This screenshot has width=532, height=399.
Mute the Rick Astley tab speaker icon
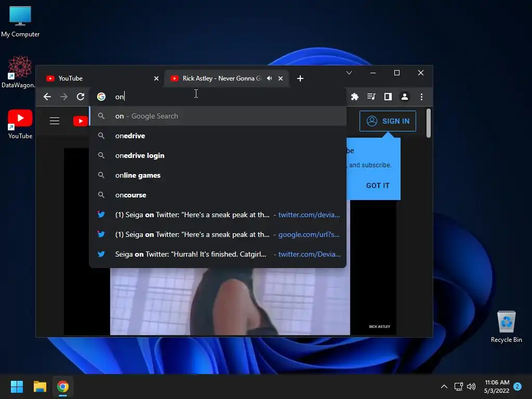(x=270, y=78)
